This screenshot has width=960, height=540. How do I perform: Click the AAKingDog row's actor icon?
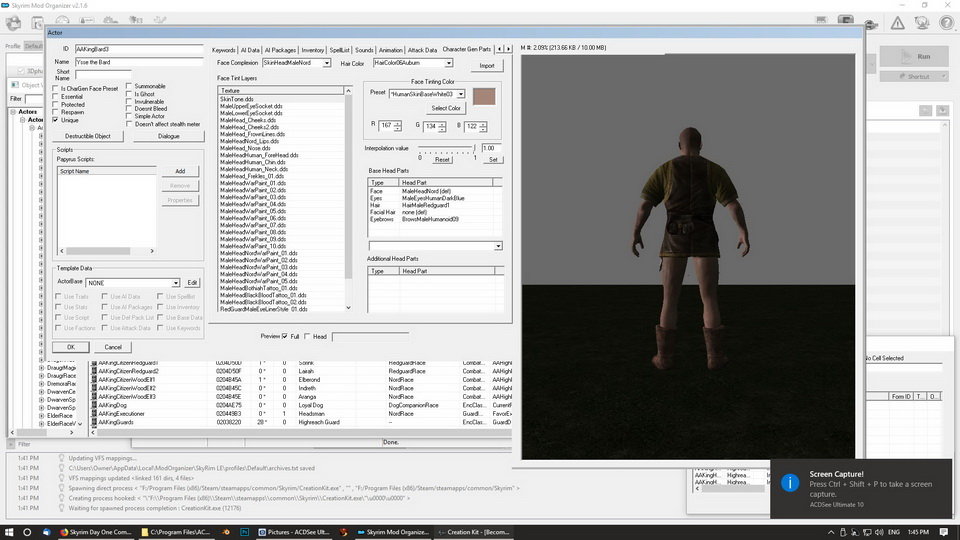coord(94,405)
